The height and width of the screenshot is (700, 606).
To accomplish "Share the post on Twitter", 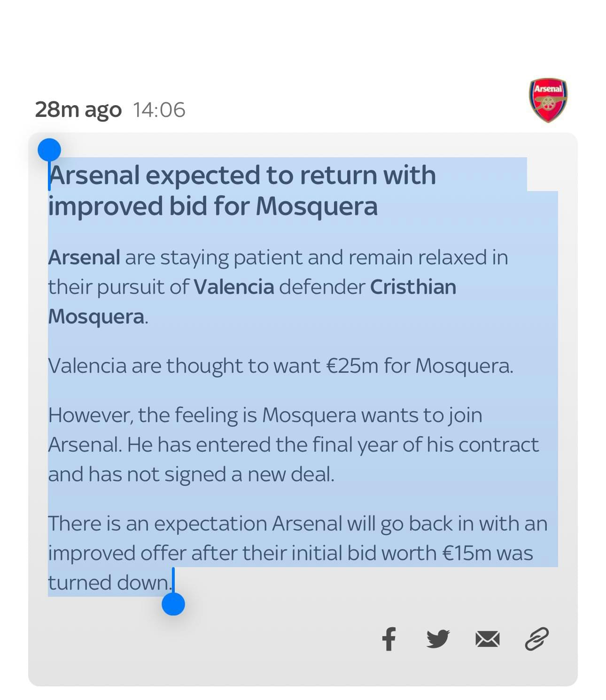I will coord(438,639).
